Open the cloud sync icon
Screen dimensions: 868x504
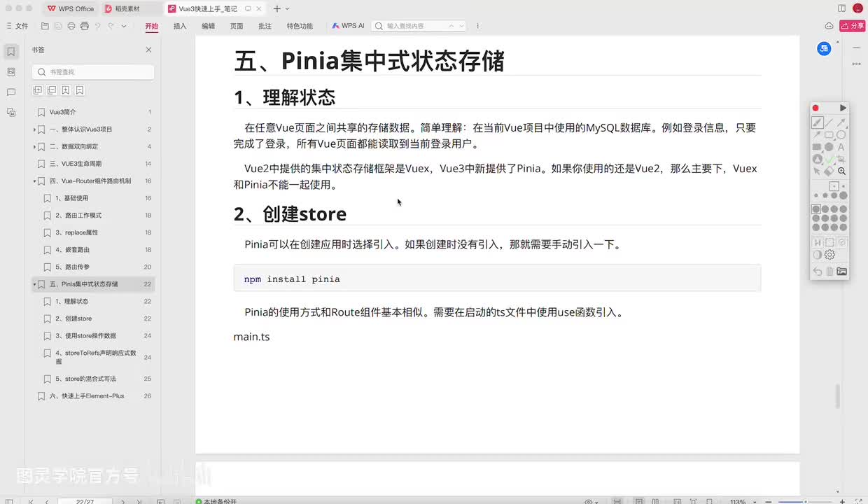829,26
